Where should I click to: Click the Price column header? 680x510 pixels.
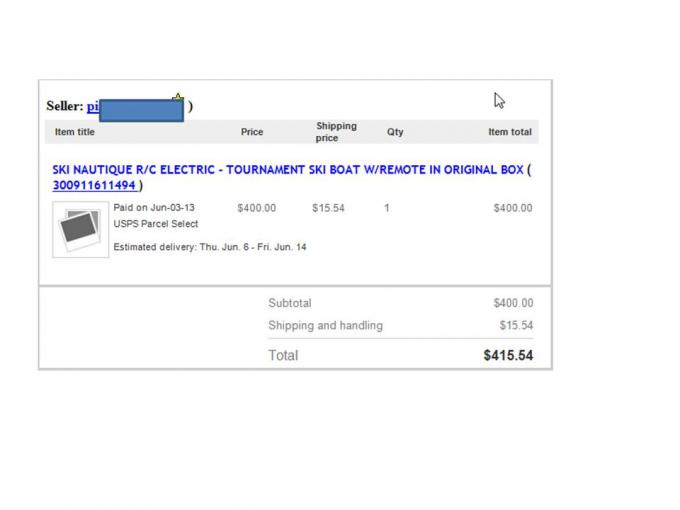click(x=252, y=132)
